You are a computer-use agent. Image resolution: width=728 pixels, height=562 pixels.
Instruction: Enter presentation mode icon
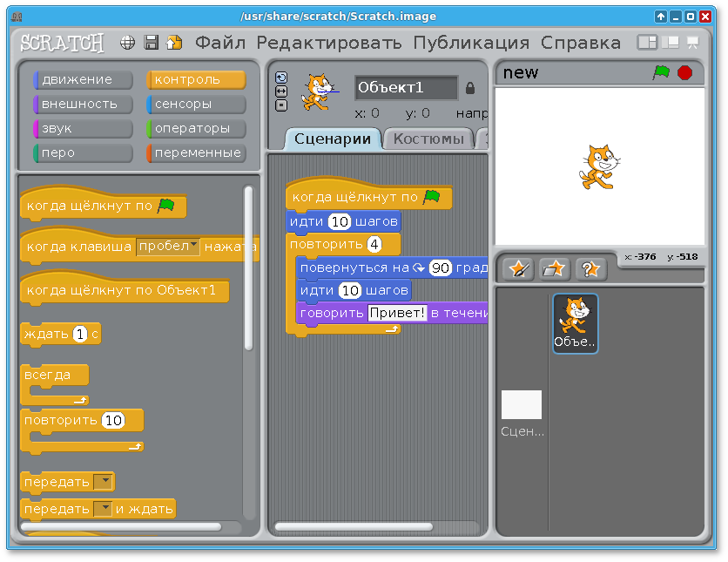pyautogui.click(x=692, y=43)
